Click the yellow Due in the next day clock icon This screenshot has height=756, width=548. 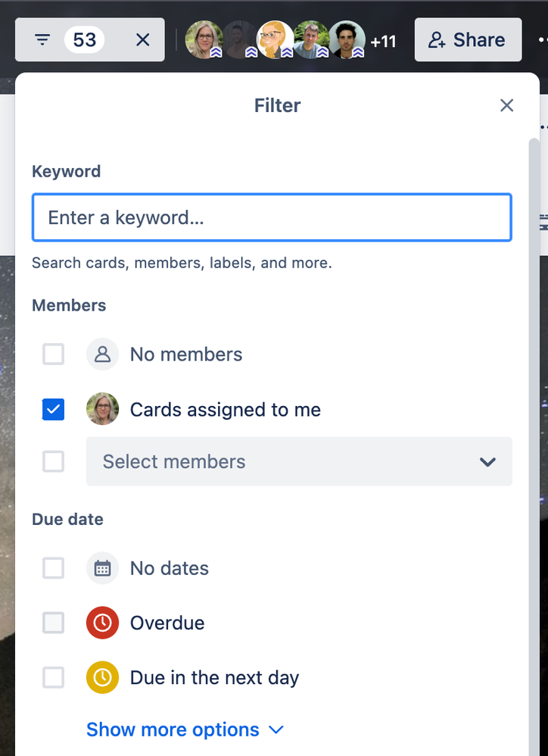pos(102,677)
